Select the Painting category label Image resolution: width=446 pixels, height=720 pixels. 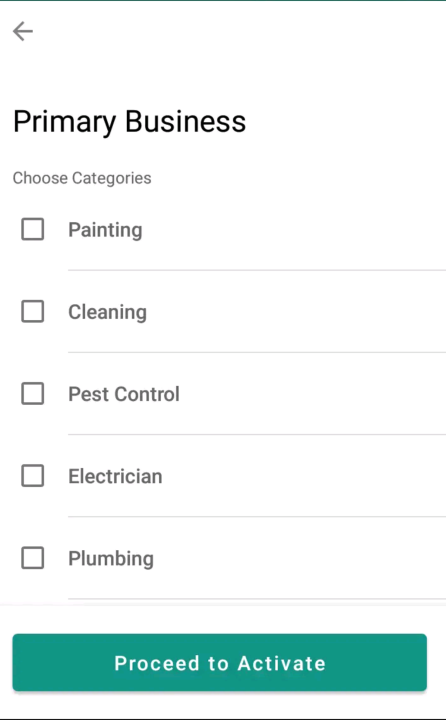pyautogui.click(x=105, y=230)
